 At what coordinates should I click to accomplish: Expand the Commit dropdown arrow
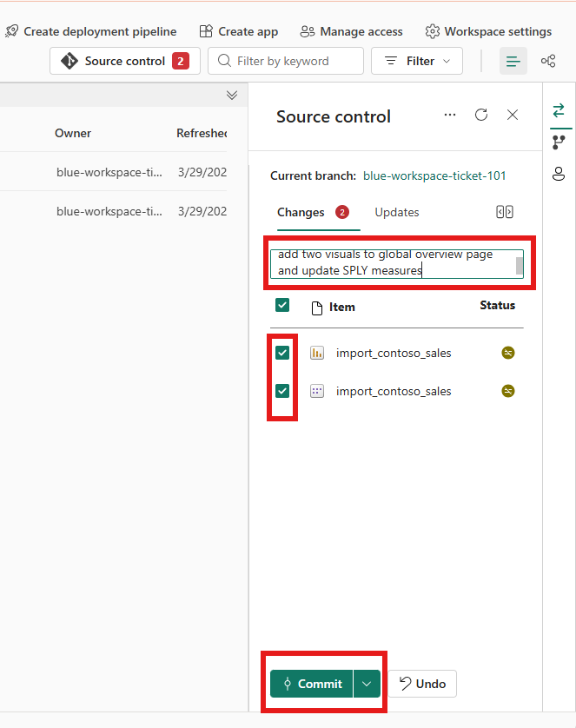point(367,684)
